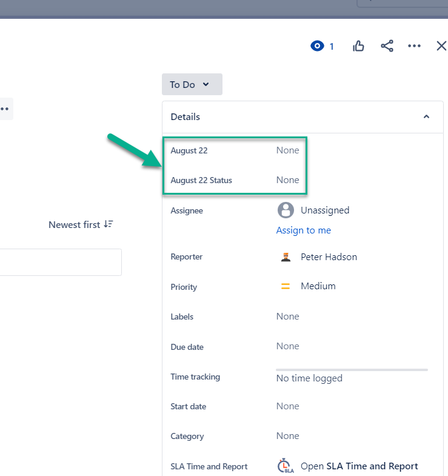Click the Medium priority icon

pyautogui.click(x=286, y=286)
